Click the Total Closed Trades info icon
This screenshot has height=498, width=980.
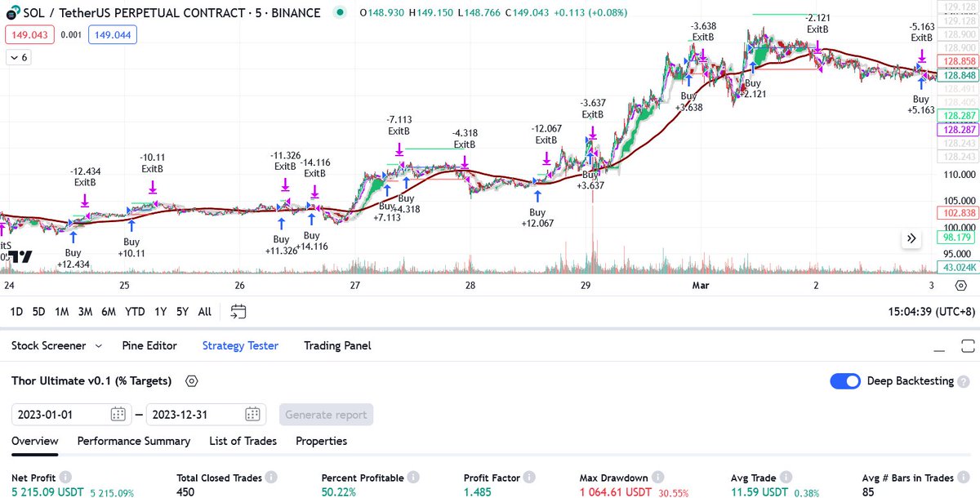click(270, 477)
